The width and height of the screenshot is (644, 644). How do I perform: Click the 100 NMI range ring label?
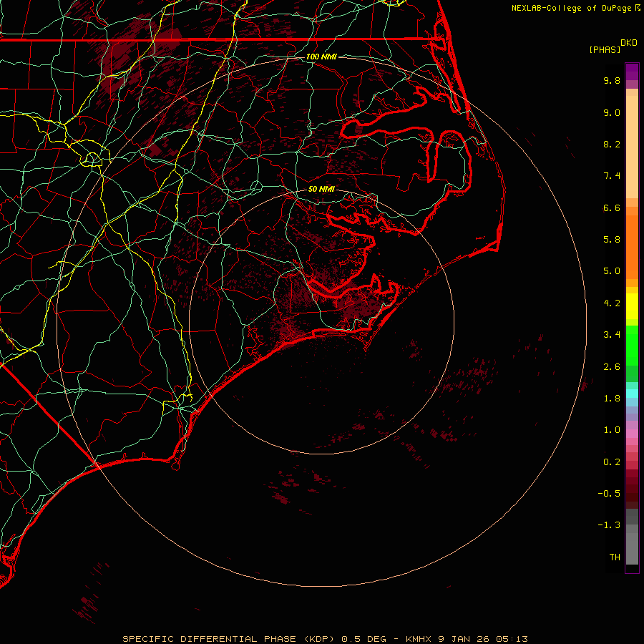coord(321,57)
